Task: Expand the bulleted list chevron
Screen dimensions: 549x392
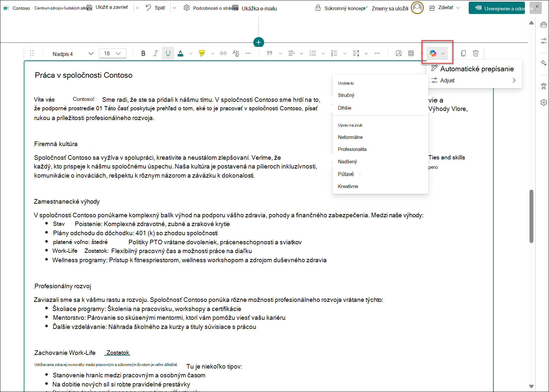Action: [x=323, y=54]
